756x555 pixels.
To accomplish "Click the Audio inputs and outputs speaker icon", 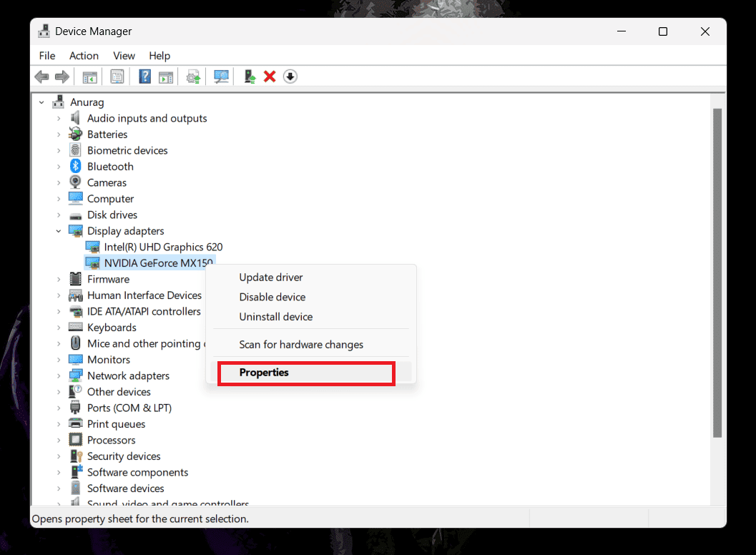I will [75, 118].
